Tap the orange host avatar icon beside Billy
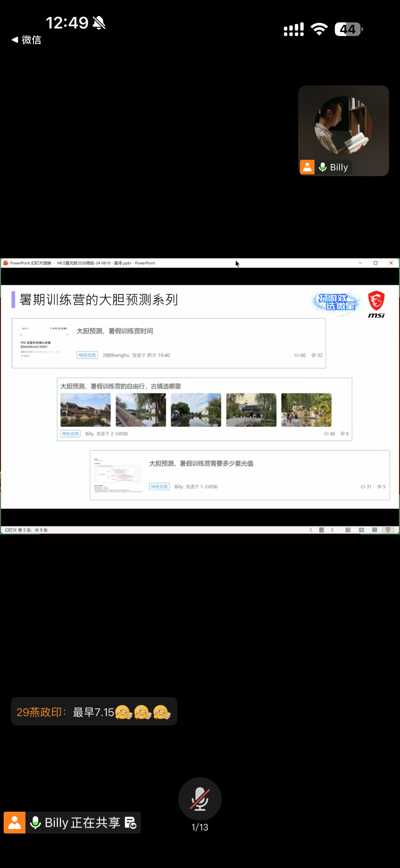Screen dimensions: 400x868 click(307, 167)
